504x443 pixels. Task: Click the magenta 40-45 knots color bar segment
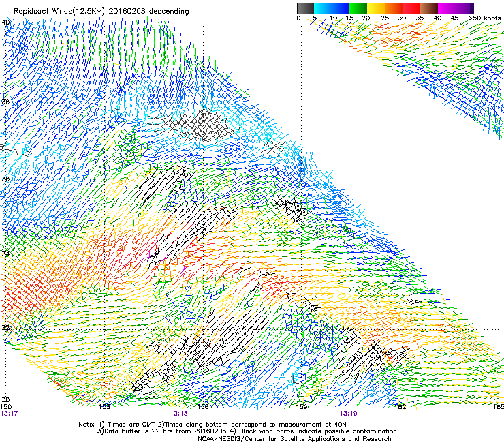click(x=447, y=8)
